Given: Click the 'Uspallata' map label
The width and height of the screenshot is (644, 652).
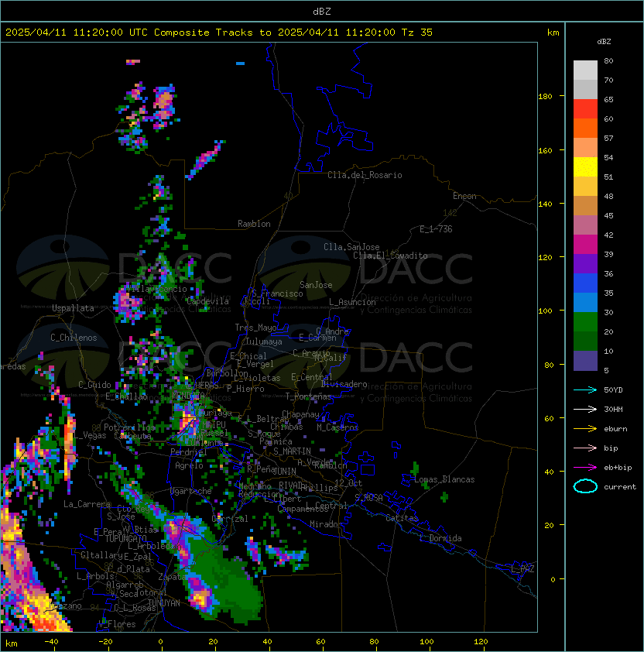Looking at the screenshot, I should point(73,308).
